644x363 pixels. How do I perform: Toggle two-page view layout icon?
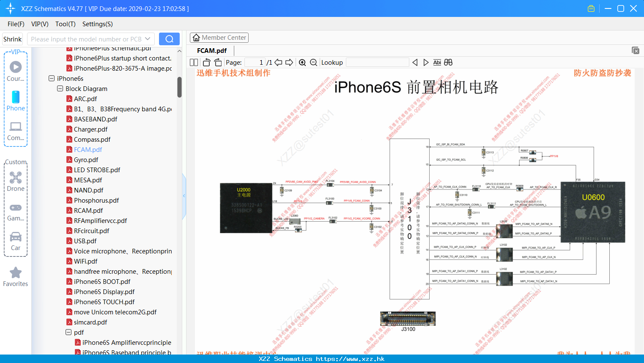point(194,62)
